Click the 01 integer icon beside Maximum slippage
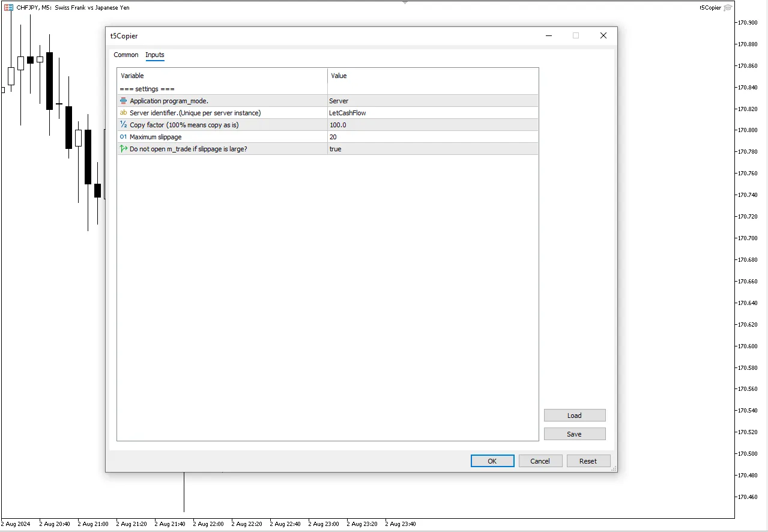This screenshot has width=768, height=532. 124,137
